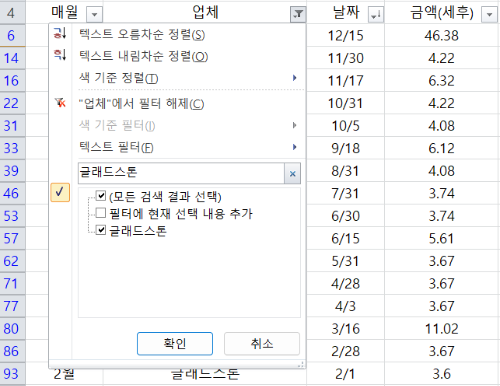Click the date cell 12/15
500x386 pixels.
point(345,35)
